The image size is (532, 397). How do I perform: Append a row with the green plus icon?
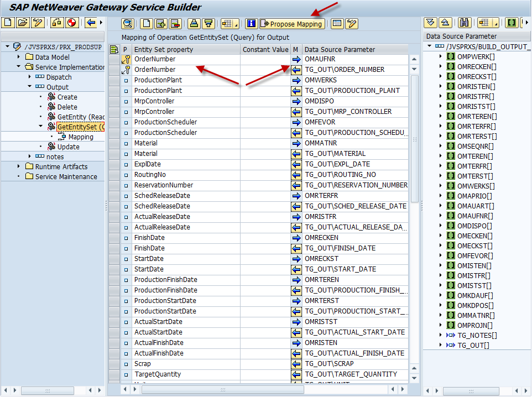pyautogui.click(x=161, y=23)
